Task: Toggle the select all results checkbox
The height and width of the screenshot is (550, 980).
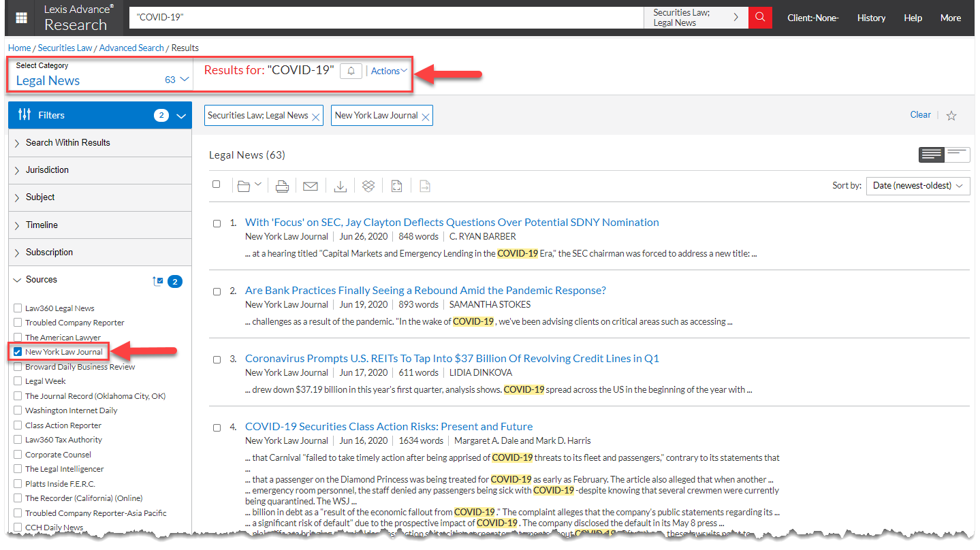Action: [217, 184]
